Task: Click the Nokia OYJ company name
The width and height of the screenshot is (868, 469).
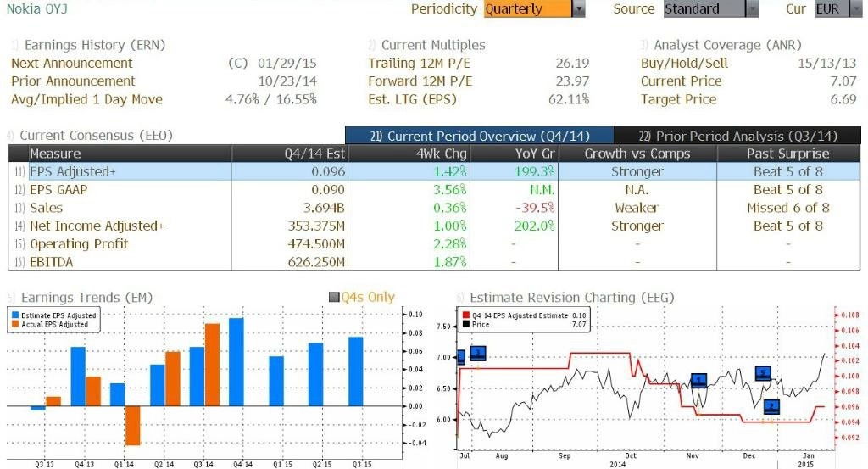Action: 36,8
